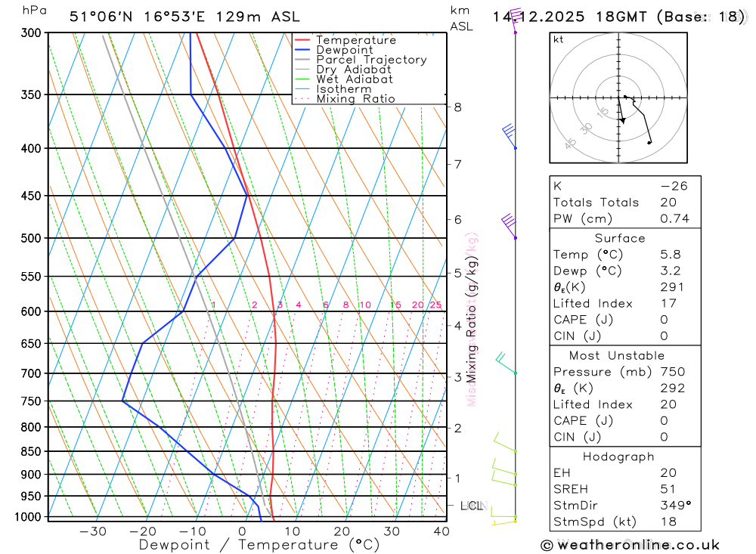Viewport: 756px width, 554px height.
Task: Click the copyright symbol before weatheronline
Action: pos(547,546)
